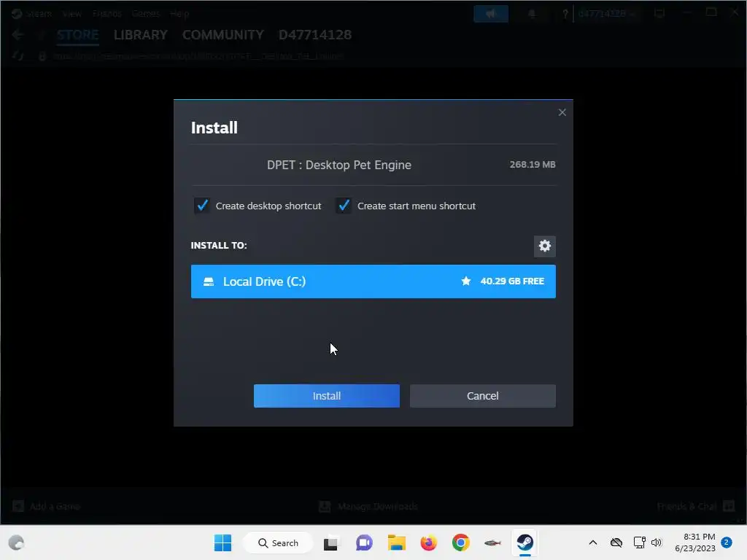Click the default-drive star icon
This screenshot has height=560, width=747.
tap(466, 281)
